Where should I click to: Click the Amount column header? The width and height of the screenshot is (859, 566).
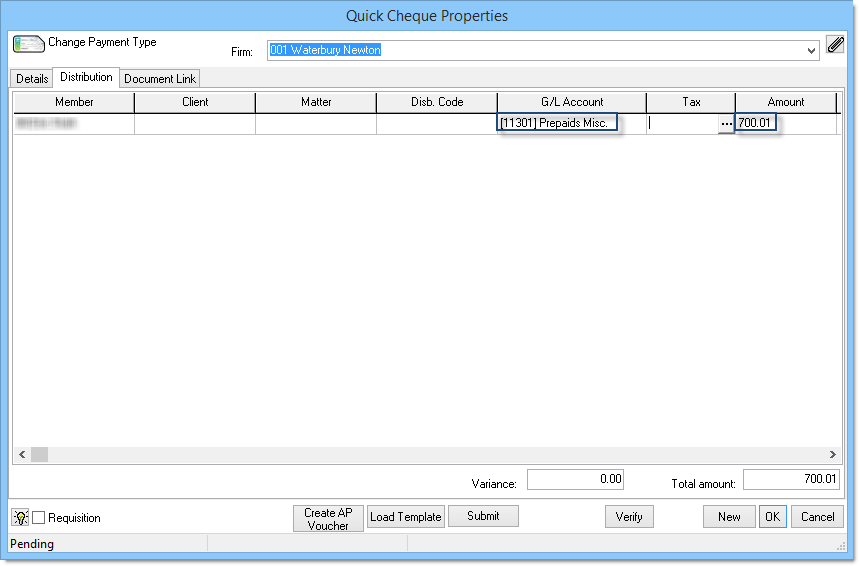[x=786, y=102]
